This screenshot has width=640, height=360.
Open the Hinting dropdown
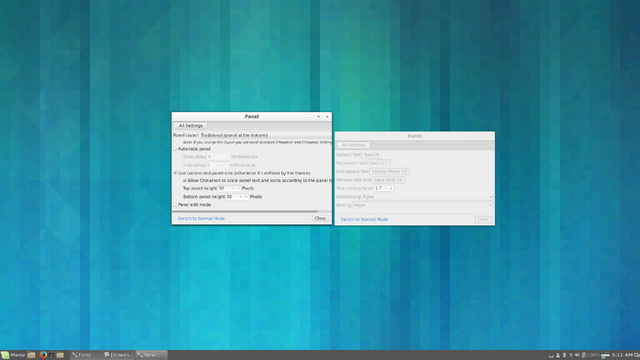pos(422,205)
